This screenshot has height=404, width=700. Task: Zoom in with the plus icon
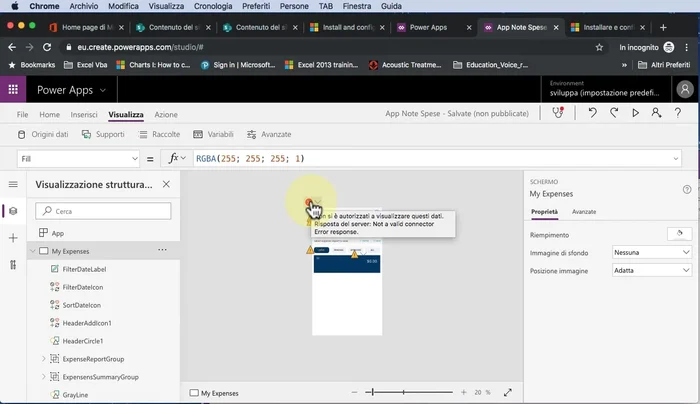[x=463, y=392]
